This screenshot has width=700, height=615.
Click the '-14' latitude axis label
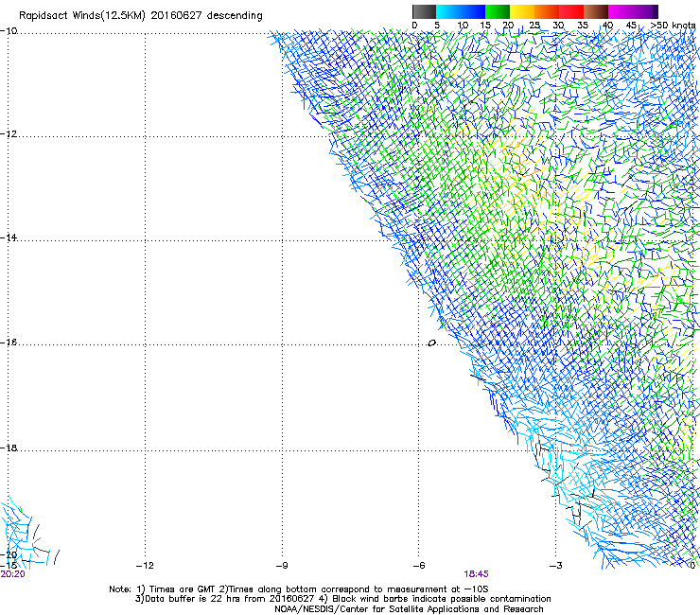[9, 237]
